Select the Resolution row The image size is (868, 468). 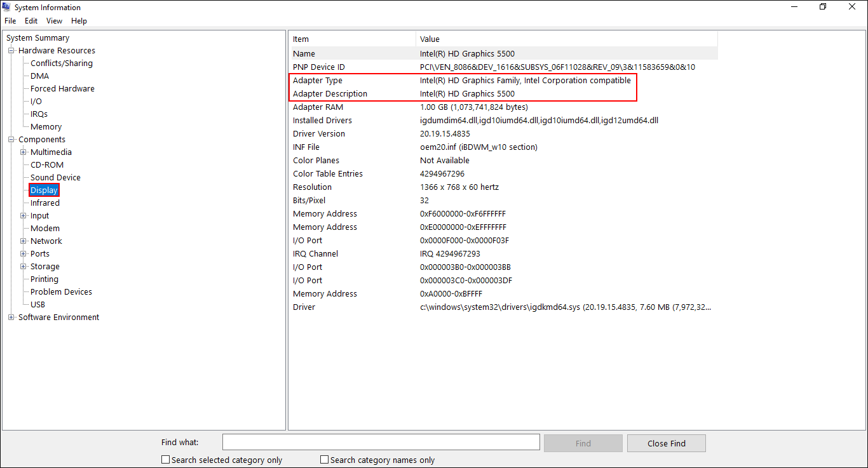(504, 187)
